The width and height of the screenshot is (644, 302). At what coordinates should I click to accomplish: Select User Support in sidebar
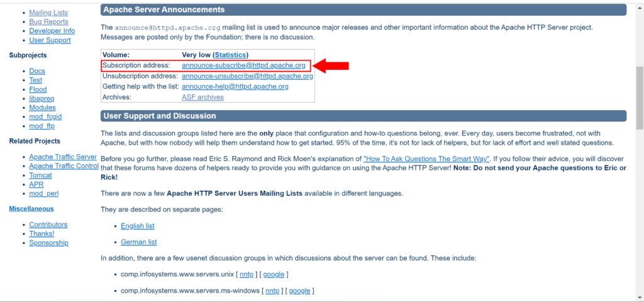click(50, 40)
